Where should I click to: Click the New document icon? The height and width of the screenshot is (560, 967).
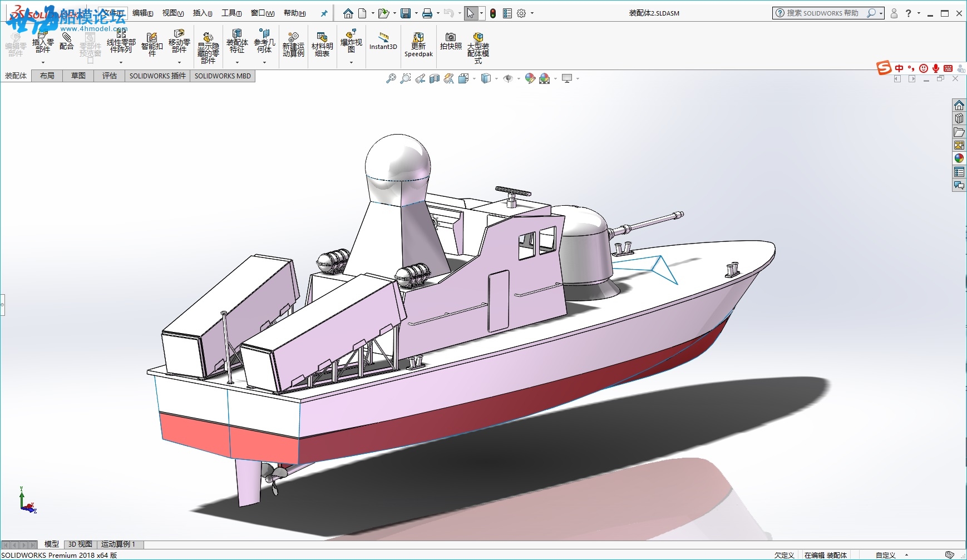pyautogui.click(x=362, y=13)
